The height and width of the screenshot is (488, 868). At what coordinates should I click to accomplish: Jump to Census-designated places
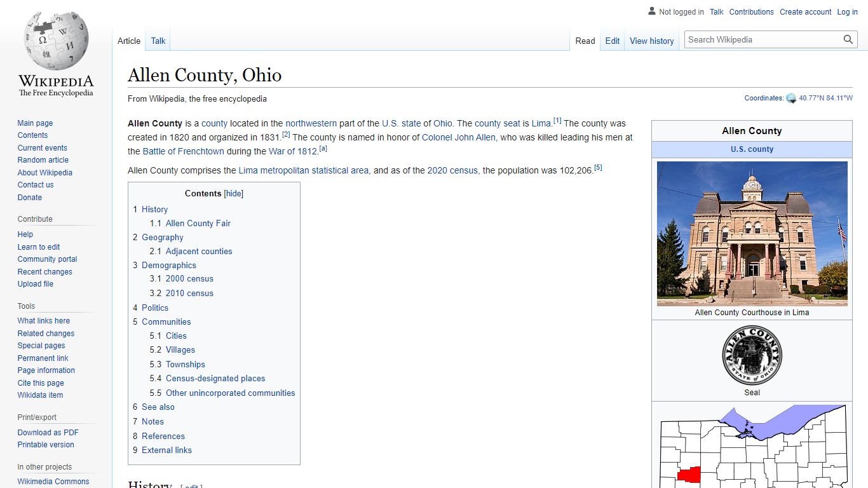(215, 378)
